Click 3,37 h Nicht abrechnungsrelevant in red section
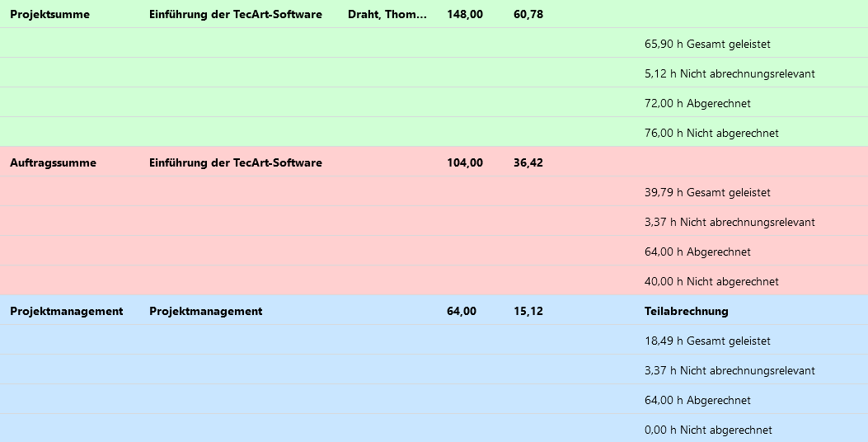 (x=730, y=222)
